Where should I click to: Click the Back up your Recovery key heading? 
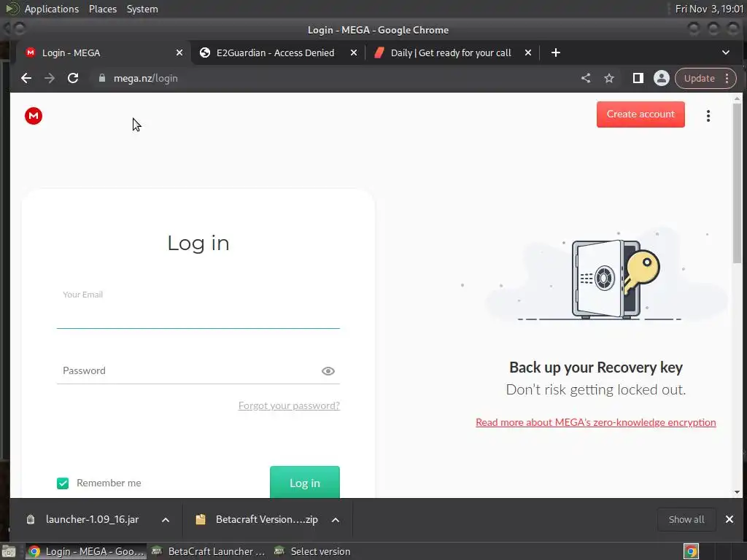(x=595, y=367)
